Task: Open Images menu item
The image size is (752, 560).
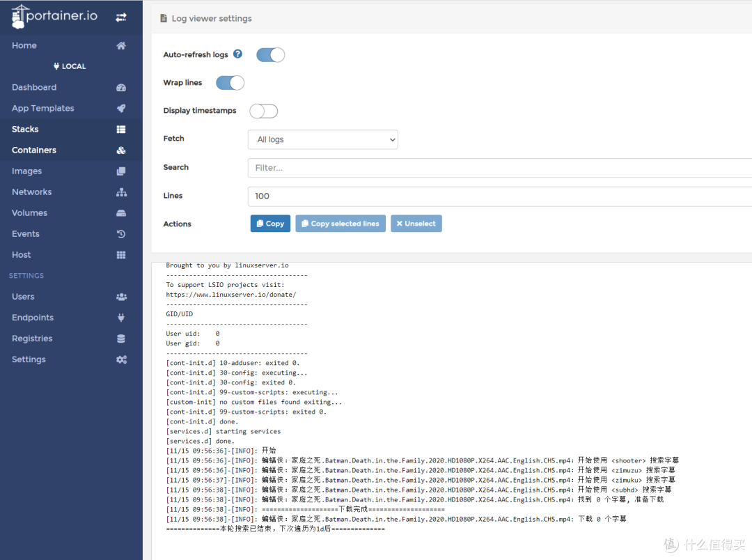Action: point(71,171)
